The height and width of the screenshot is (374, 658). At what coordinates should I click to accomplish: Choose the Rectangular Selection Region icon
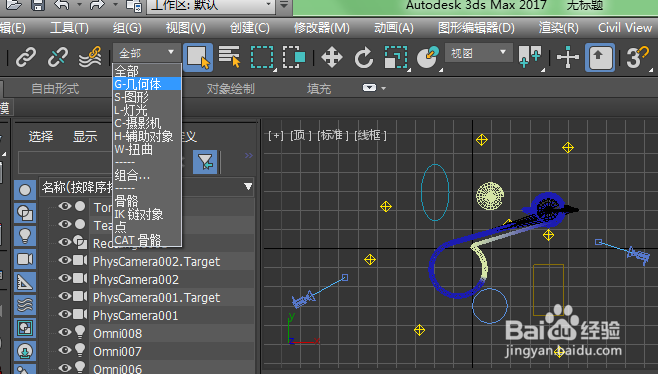(x=262, y=57)
